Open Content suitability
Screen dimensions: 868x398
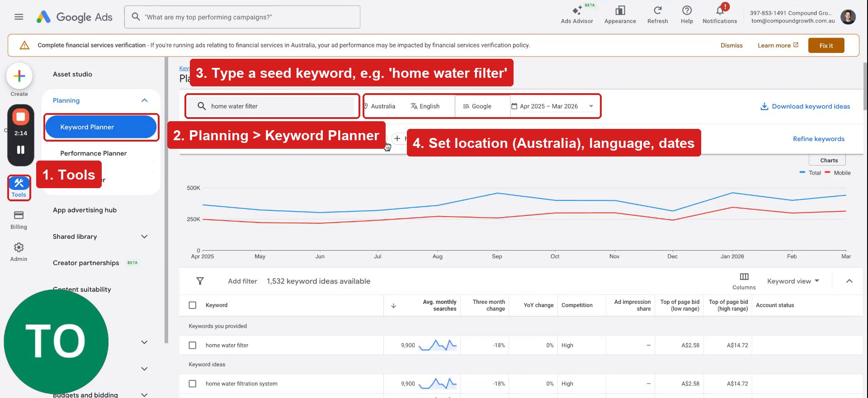(82, 289)
